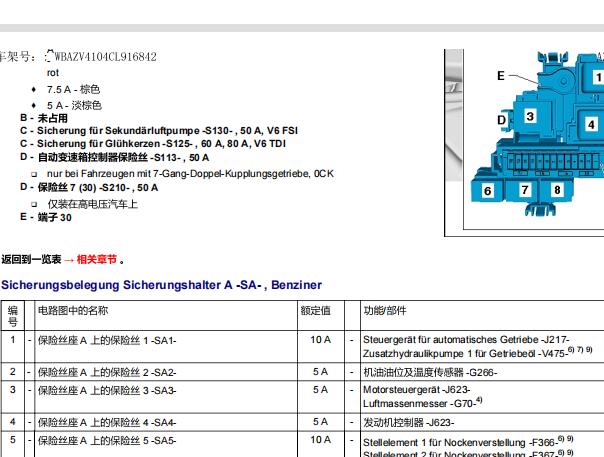Click the Stellelement 1 für Nockenverstellung -F366- text
This screenshot has height=457, width=604.
coord(468,442)
